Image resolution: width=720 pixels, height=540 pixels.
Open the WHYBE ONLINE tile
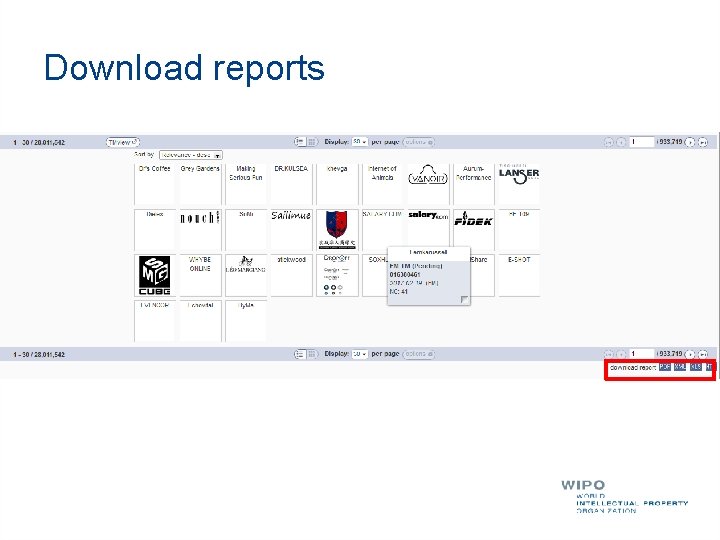[x=200, y=275]
